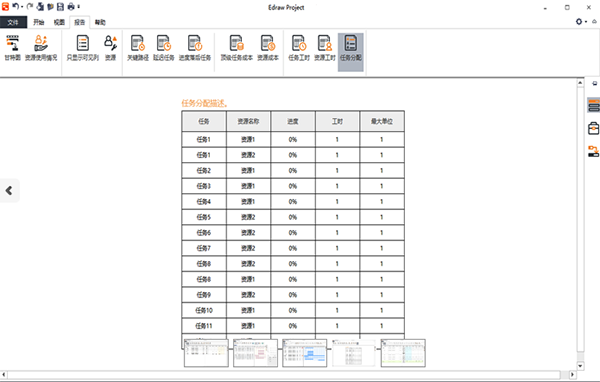This screenshot has width=600, height=382.
Task: Click the Undo arrow in quick access toolbar
Action: 15,6
